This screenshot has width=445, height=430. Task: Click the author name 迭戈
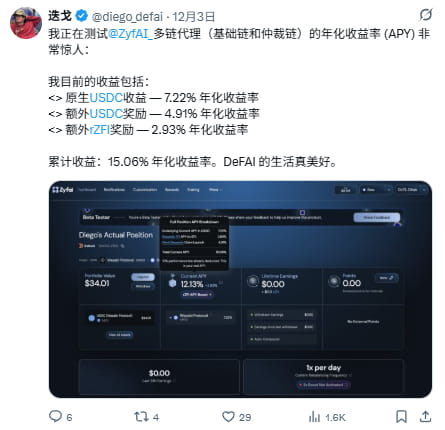click(x=60, y=16)
